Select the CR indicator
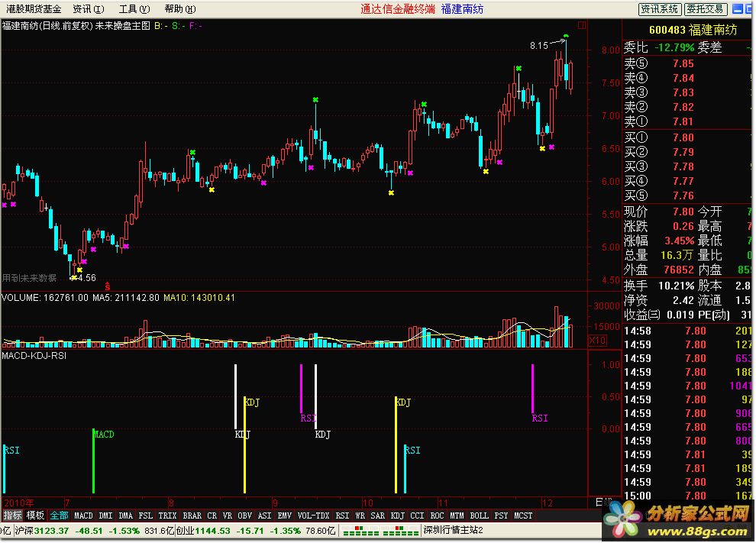 [212, 516]
